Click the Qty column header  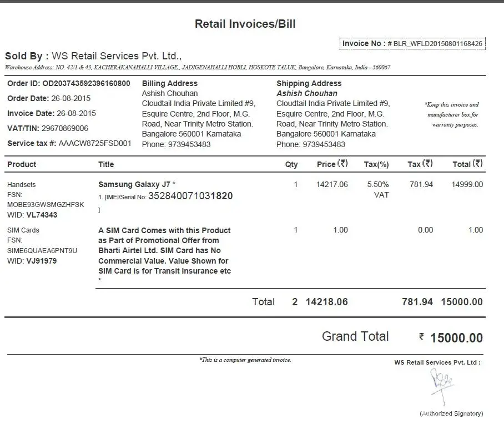tap(291, 164)
